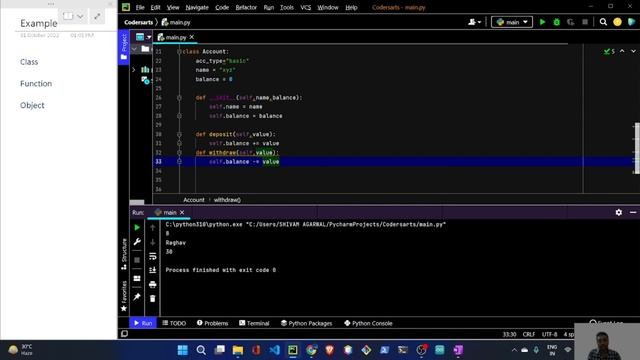Open Python Packages tool window
640x360 pixels.
click(x=306, y=323)
